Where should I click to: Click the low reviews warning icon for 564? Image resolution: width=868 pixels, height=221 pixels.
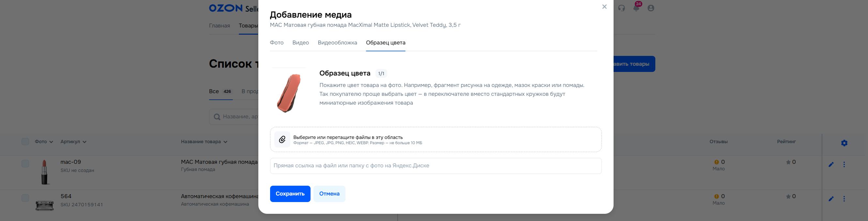click(x=716, y=196)
